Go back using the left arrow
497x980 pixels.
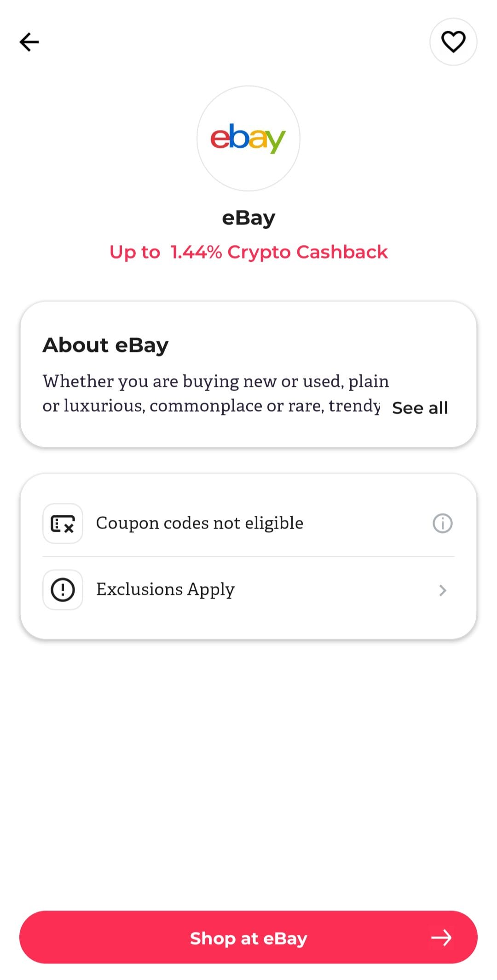[29, 42]
